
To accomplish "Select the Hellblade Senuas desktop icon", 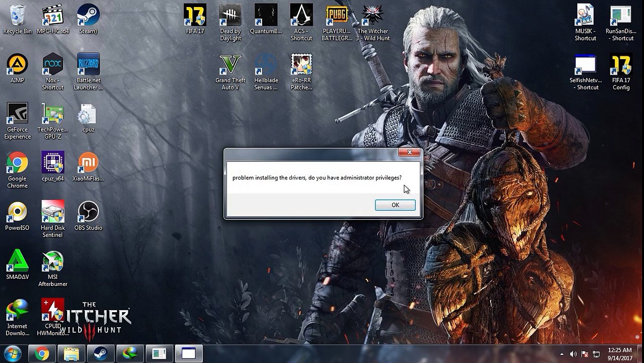I will (266, 72).
